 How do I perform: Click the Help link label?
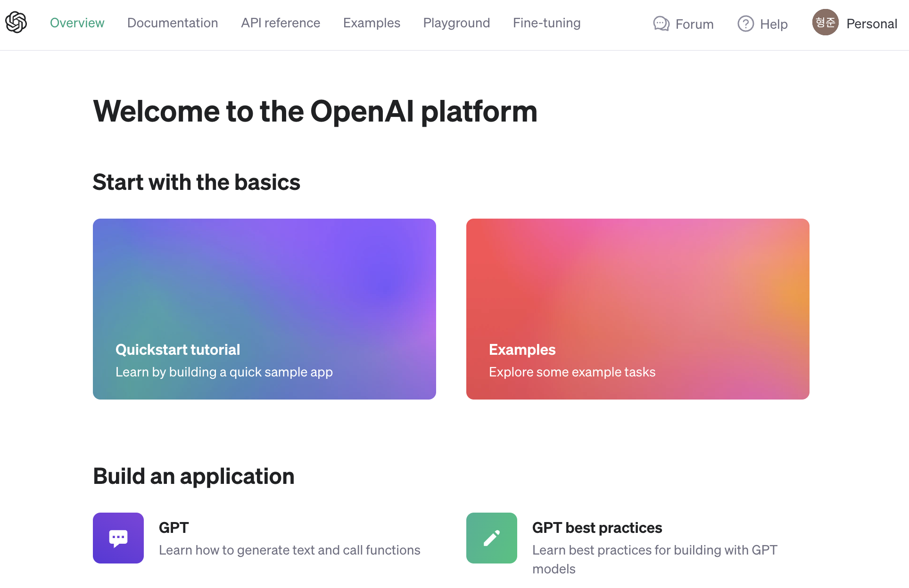(x=774, y=24)
